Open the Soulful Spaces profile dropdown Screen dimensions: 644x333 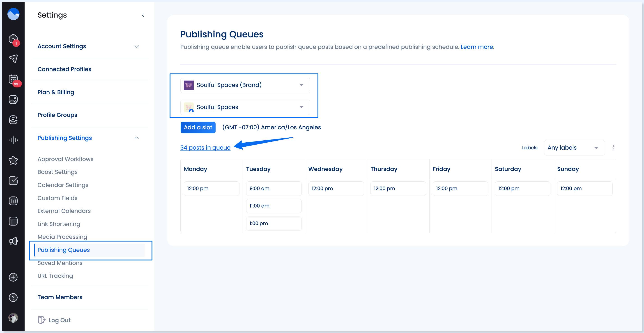tap(245, 107)
